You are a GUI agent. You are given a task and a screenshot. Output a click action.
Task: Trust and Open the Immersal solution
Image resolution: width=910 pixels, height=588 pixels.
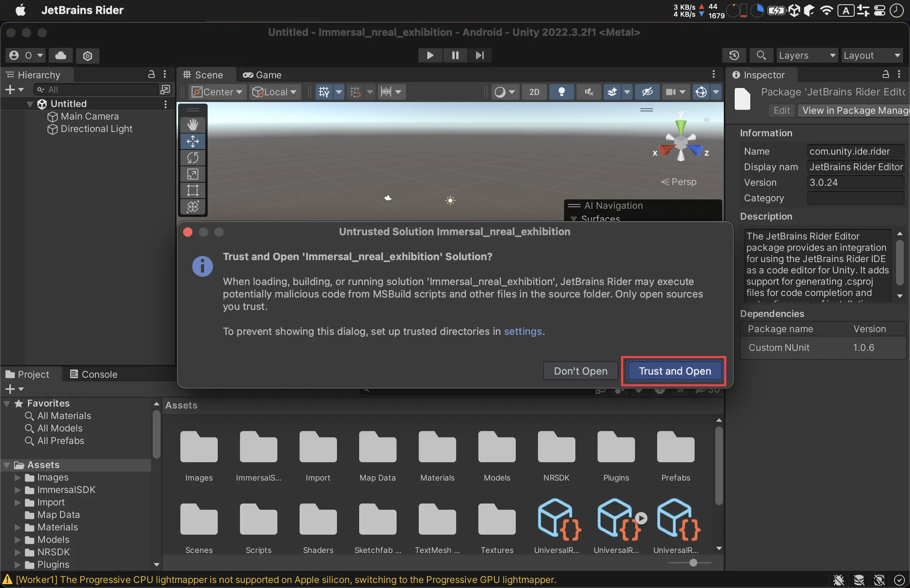pyautogui.click(x=675, y=371)
